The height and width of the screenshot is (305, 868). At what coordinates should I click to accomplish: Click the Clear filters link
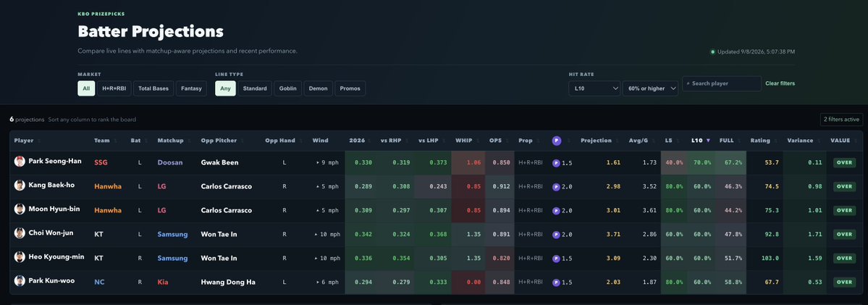pyautogui.click(x=780, y=83)
